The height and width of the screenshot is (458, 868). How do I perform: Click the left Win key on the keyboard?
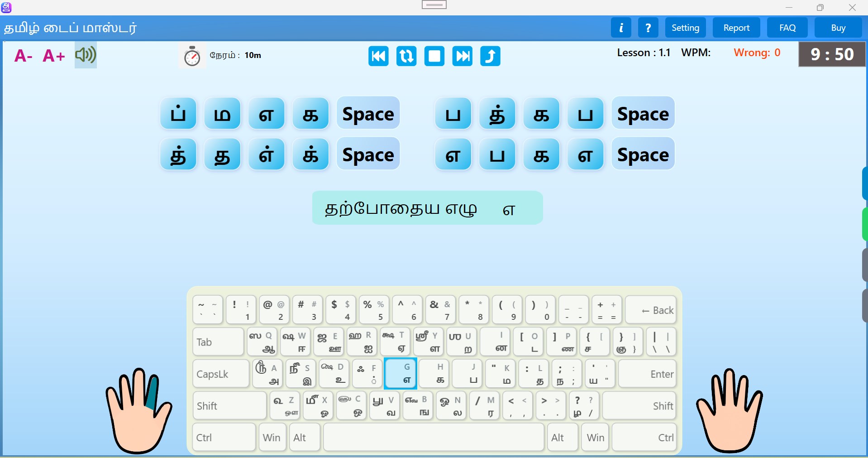point(272,437)
